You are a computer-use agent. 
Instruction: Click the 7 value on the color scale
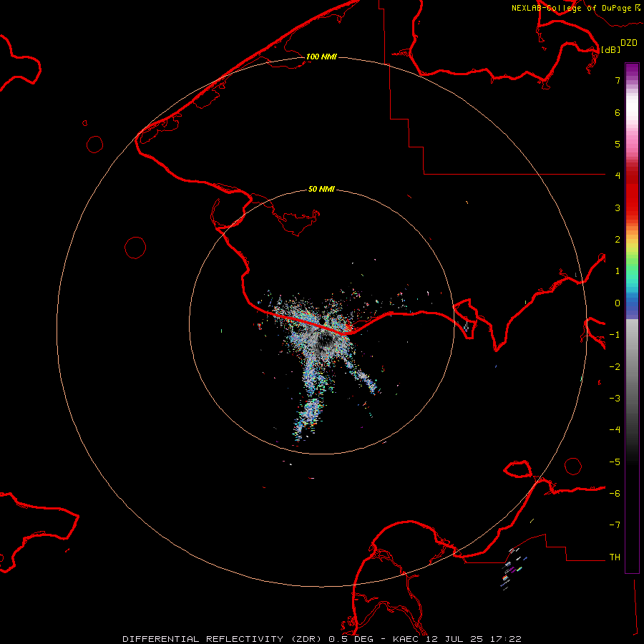[x=618, y=80]
